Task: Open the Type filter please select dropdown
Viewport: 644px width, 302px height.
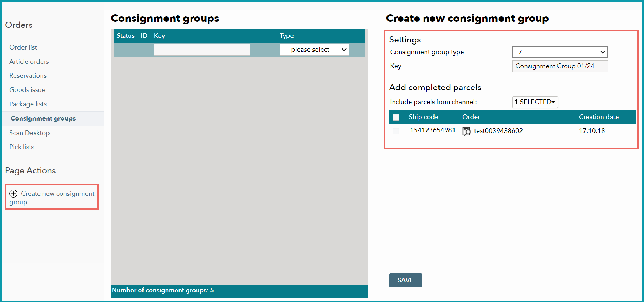Action: click(314, 50)
